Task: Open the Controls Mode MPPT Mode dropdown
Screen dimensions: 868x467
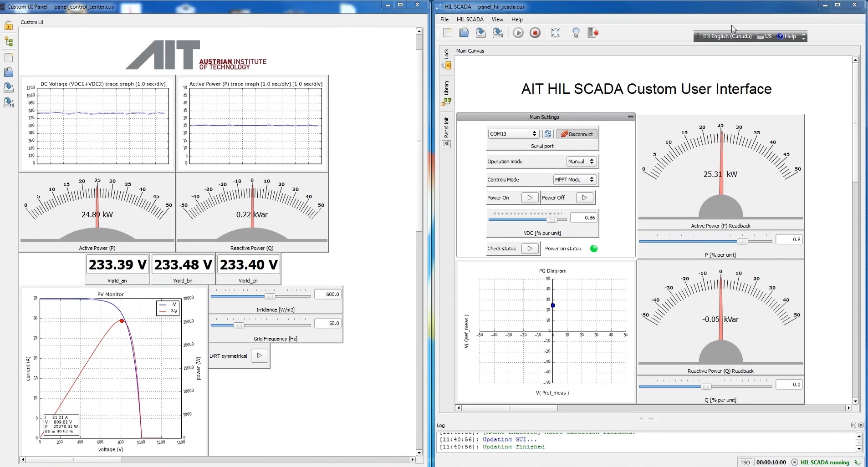Action: (x=575, y=180)
